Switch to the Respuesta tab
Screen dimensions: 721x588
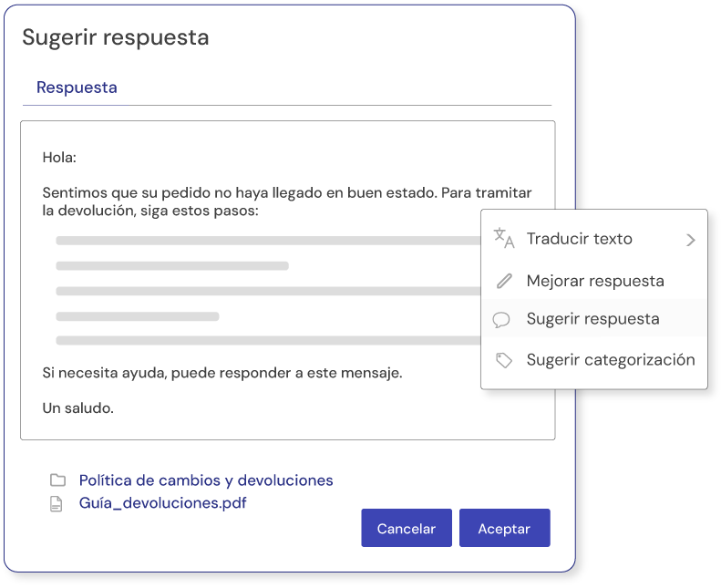pos(77,88)
